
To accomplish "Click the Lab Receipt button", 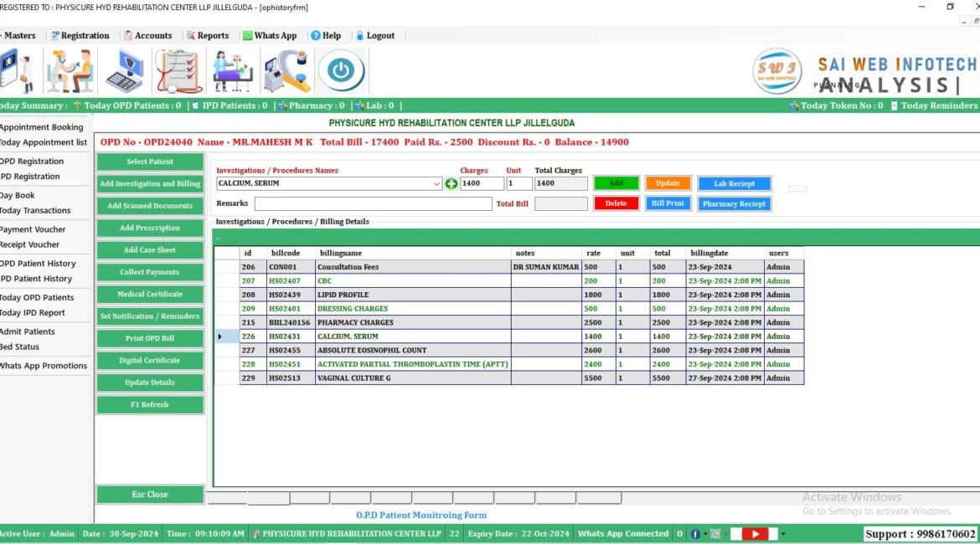I will (734, 183).
